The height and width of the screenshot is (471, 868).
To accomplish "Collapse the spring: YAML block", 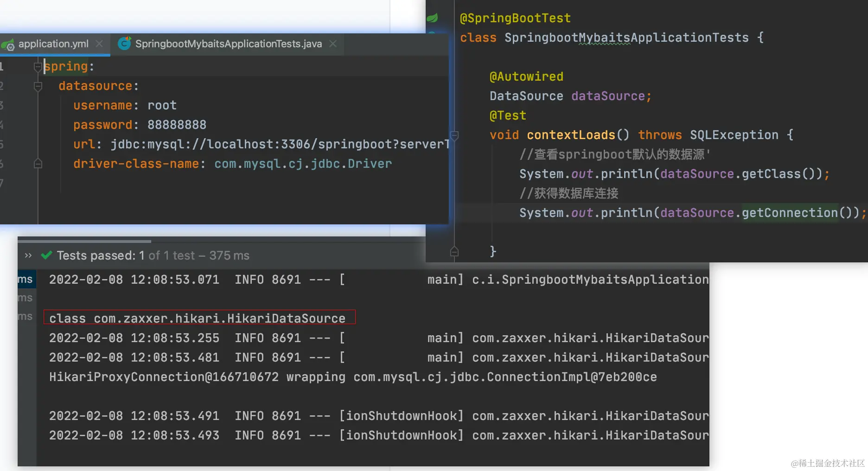I will point(38,67).
